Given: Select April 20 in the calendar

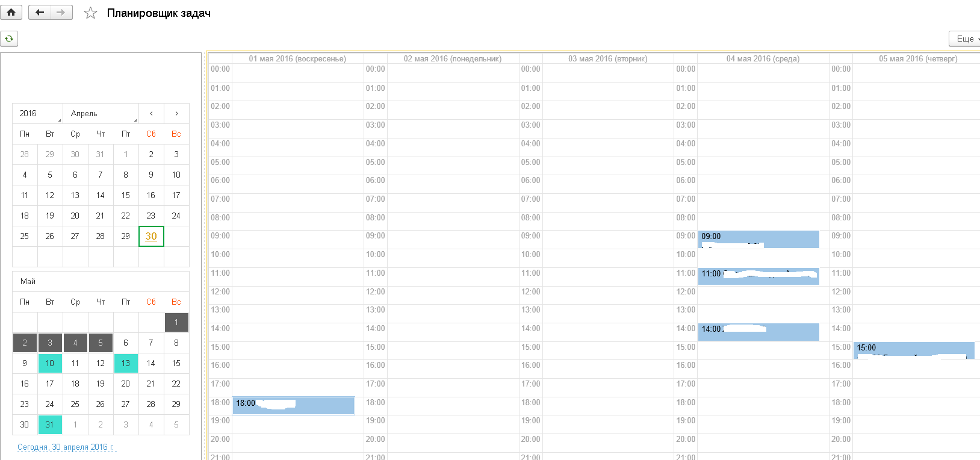Looking at the screenshot, I should tap(75, 216).
